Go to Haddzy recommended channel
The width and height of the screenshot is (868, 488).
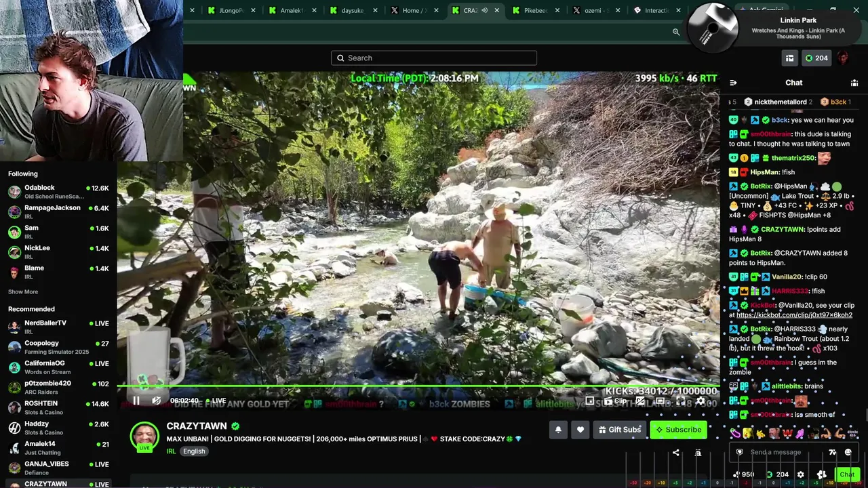pyautogui.click(x=58, y=428)
